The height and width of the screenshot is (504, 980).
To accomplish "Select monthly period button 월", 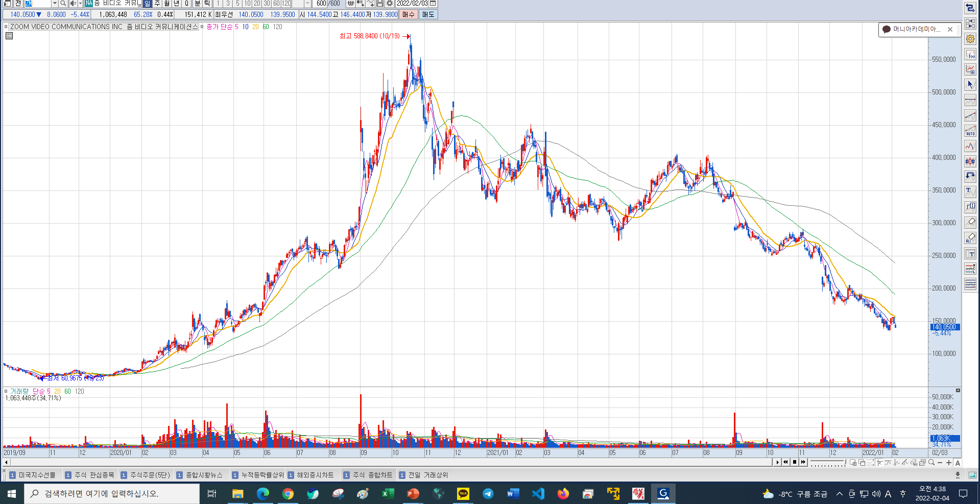I will click(x=167, y=4).
